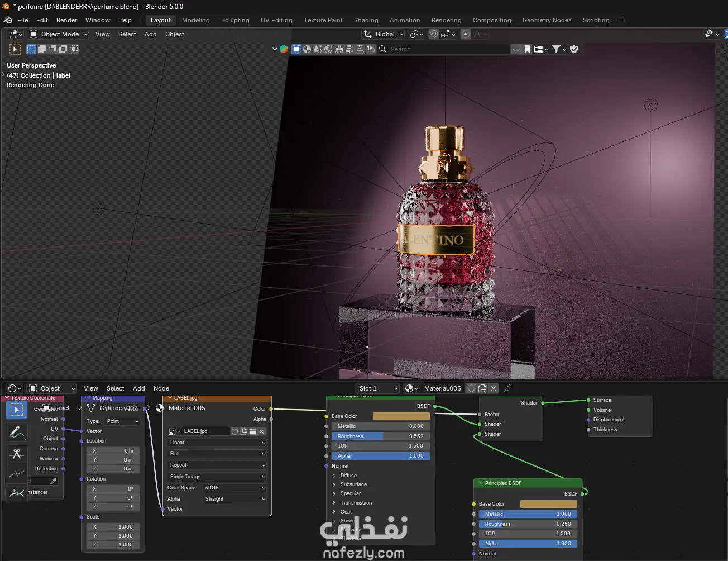
Task: Click the Material.005 name field in header
Action: [443, 388]
